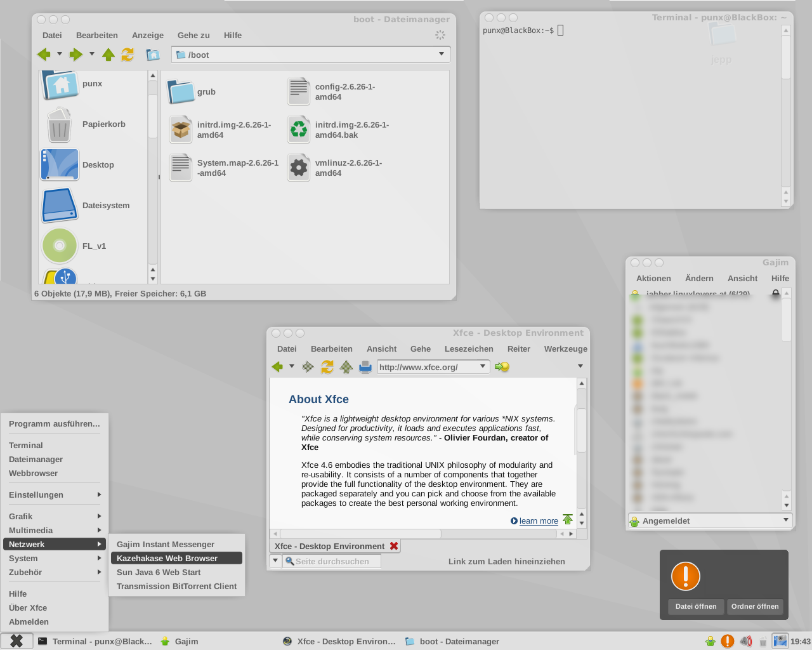Click the browser page vertical scrollbar
The image size is (812, 650).
(x=581, y=432)
